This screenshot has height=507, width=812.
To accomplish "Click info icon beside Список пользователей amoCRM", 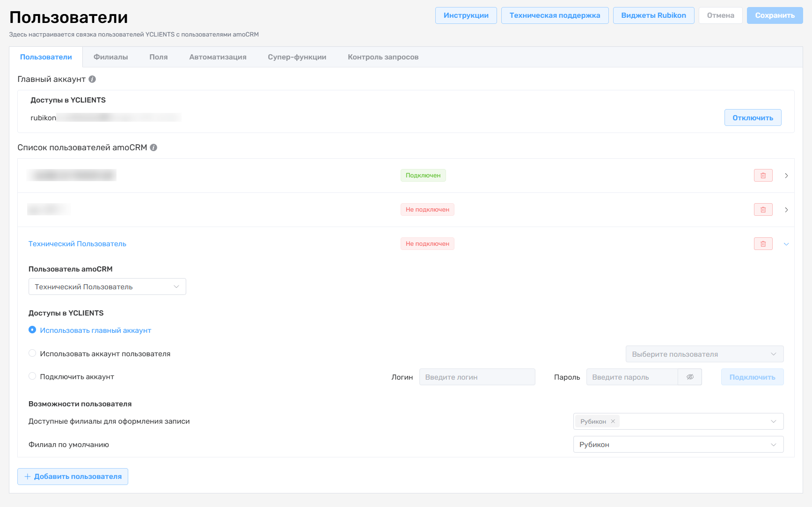I will click(x=154, y=147).
